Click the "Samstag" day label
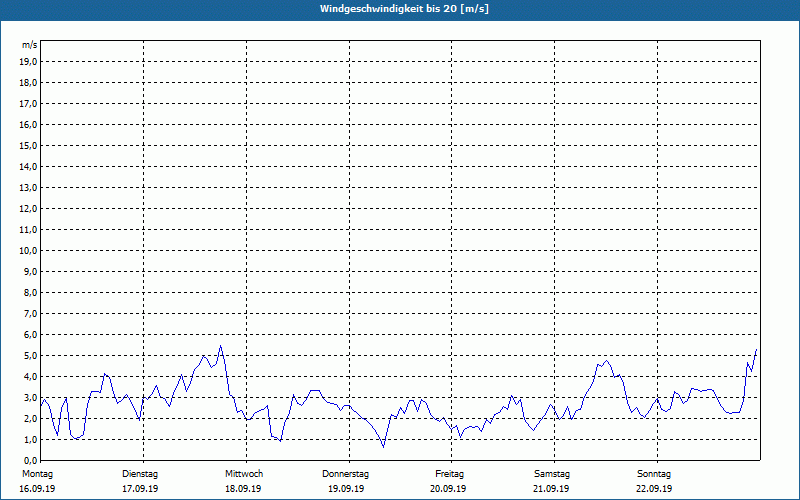This screenshot has width=800, height=500. click(x=552, y=474)
